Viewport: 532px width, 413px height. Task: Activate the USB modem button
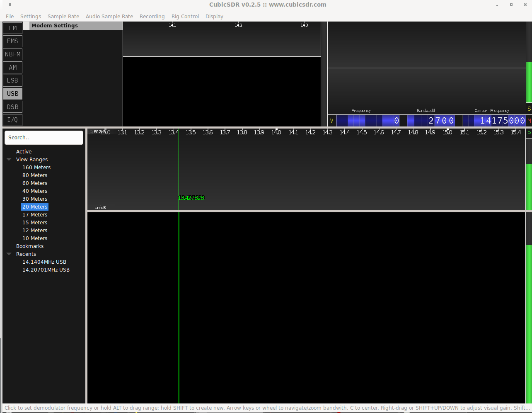[13, 94]
